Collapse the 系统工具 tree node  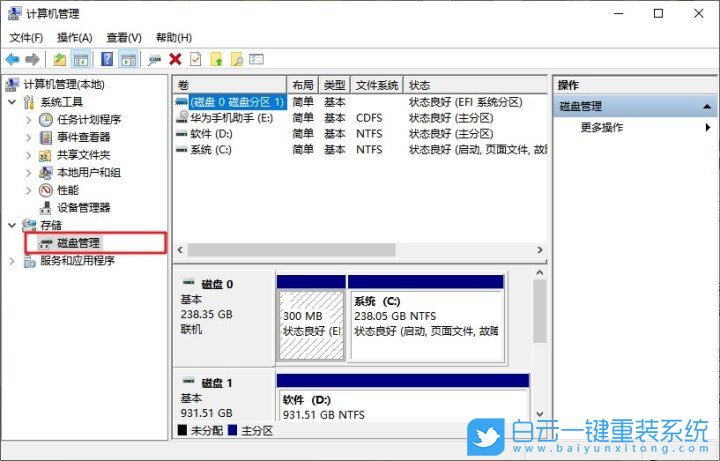12,102
